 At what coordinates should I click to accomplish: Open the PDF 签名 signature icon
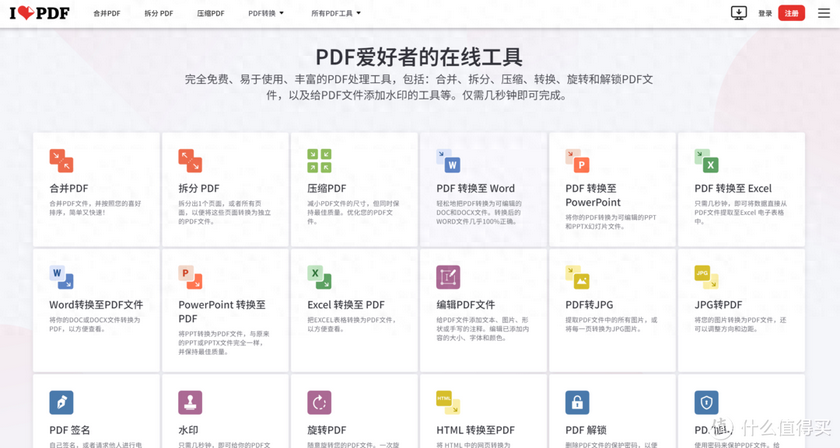[x=61, y=402]
